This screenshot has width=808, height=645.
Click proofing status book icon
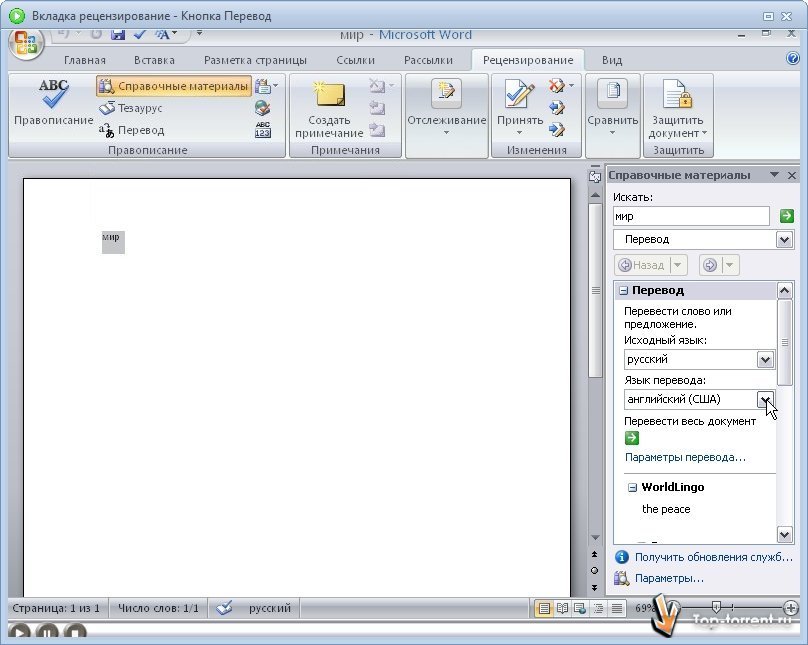pyautogui.click(x=224, y=608)
